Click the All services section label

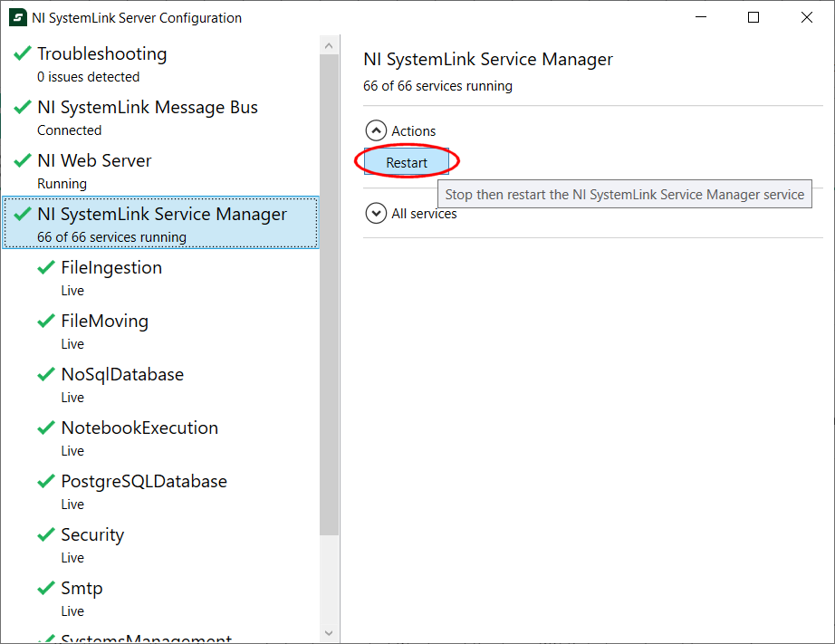424,214
